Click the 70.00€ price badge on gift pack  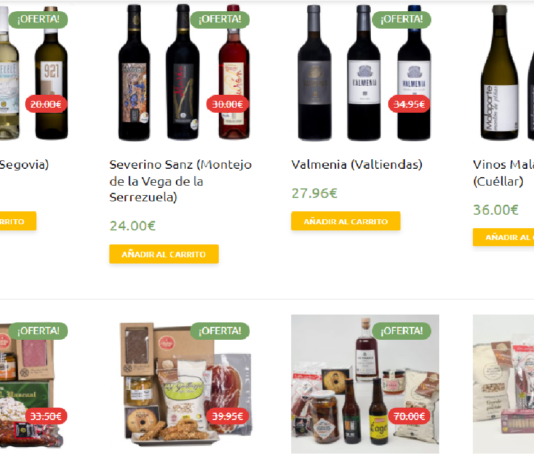(409, 416)
